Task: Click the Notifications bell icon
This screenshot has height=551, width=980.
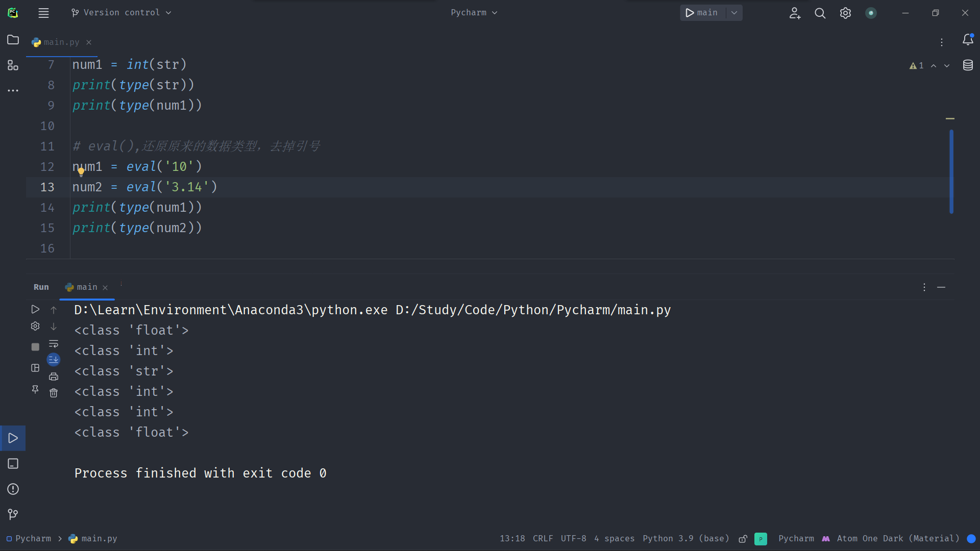Action: 968,40
